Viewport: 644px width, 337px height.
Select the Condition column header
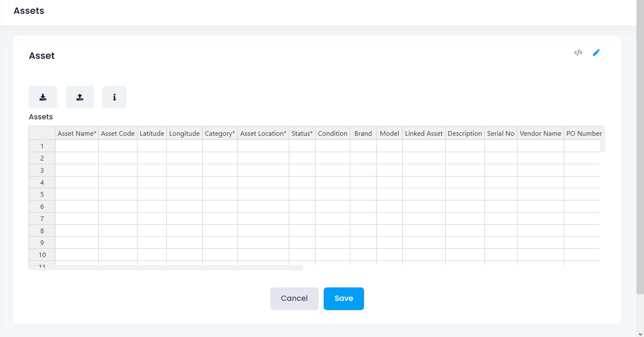(333, 133)
